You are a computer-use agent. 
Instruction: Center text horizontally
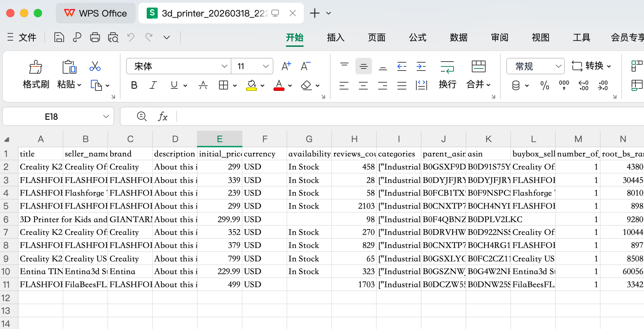(363, 85)
